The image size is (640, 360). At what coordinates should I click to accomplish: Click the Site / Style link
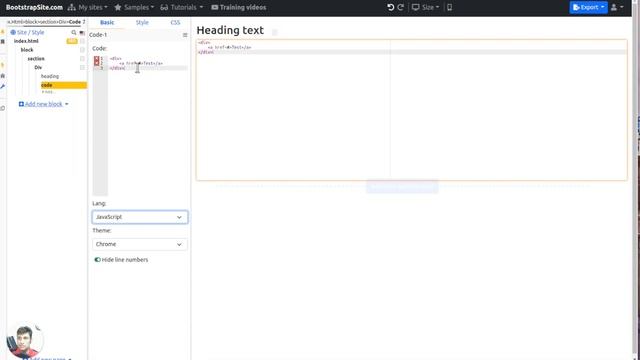[x=30, y=32]
